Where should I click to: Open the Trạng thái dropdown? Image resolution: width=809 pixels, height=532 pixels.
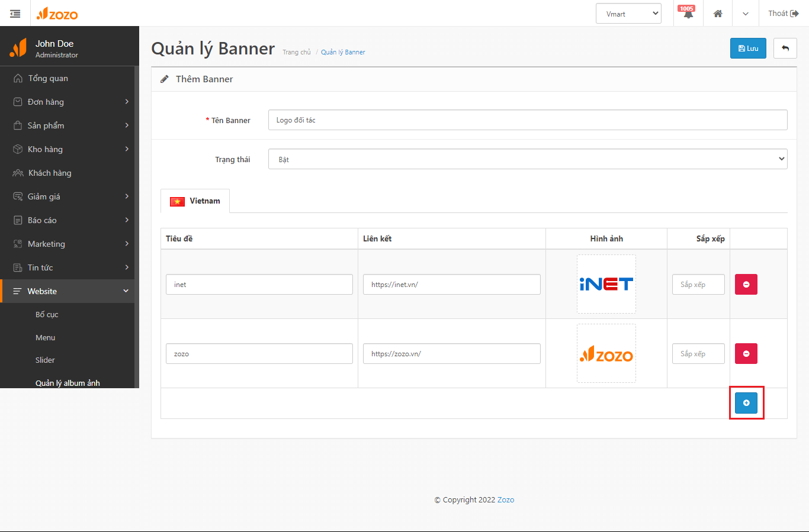528,159
